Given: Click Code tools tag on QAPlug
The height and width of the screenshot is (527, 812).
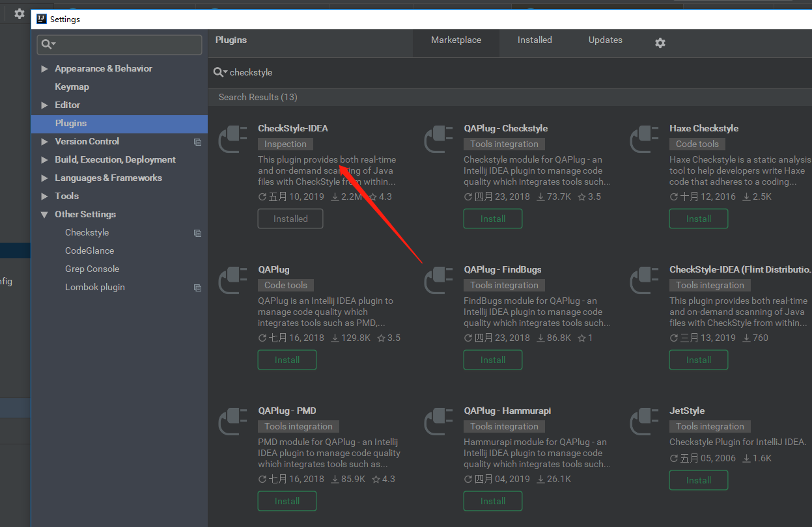Looking at the screenshot, I should pyautogui.click(x=285, y=285).
